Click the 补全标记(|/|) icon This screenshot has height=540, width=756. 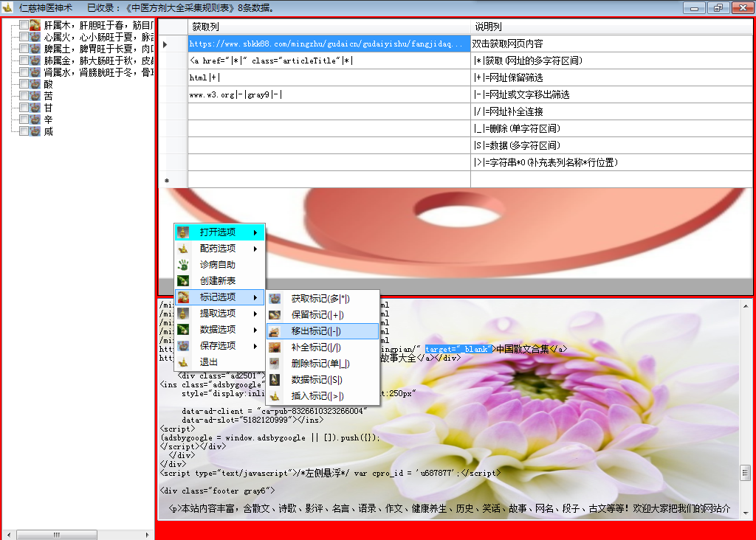(x=275, y=347)
